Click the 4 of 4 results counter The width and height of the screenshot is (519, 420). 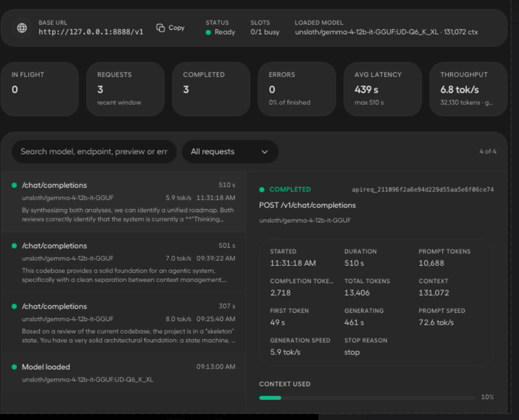[x=488, y=151]
